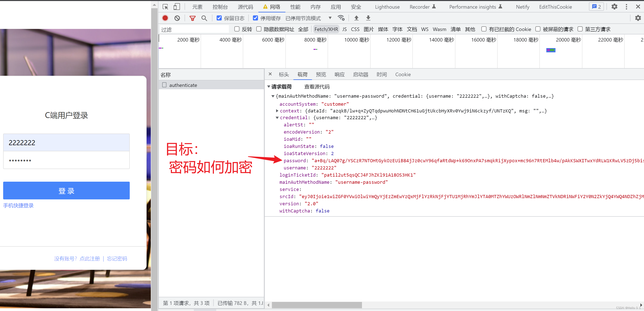Open 手机快捷登录 login option
The image size is (644, 311).
[x=18, y=206]
